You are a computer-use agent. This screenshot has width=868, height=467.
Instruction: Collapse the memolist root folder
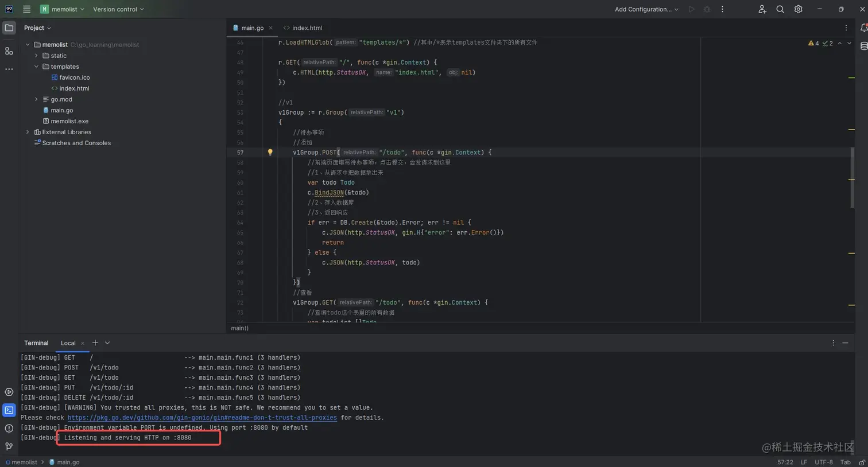tap(28, 45)
